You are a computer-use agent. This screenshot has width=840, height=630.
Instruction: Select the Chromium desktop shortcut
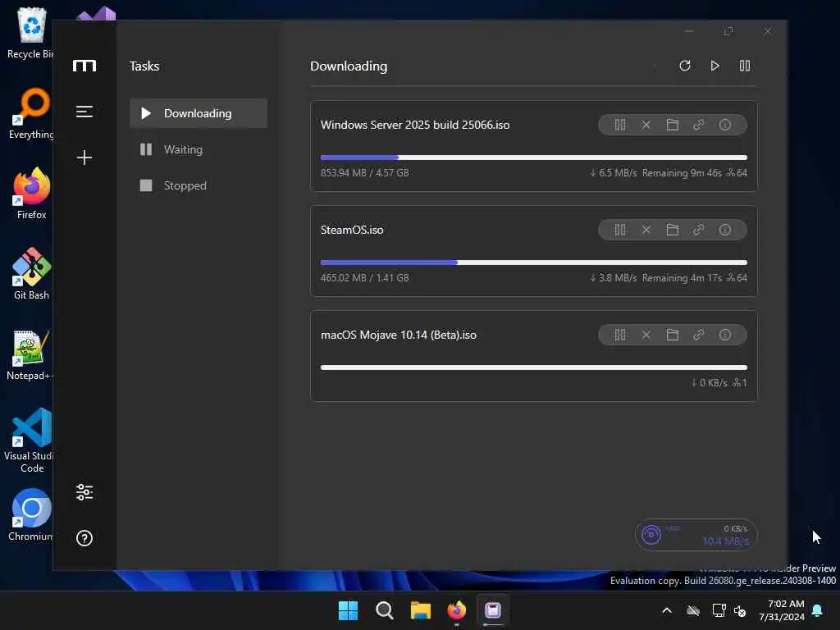click(x=31, y=515)
